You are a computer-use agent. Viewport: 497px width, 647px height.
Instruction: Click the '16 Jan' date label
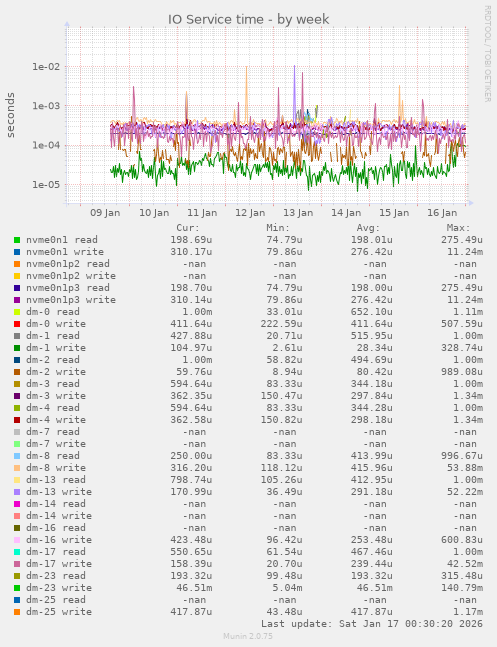[442, 213]
